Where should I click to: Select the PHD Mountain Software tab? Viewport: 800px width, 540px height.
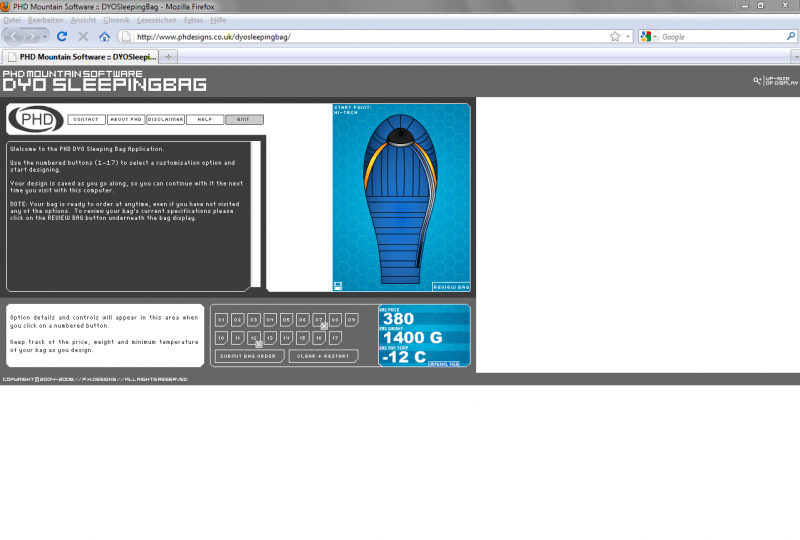tap(81, 57)
